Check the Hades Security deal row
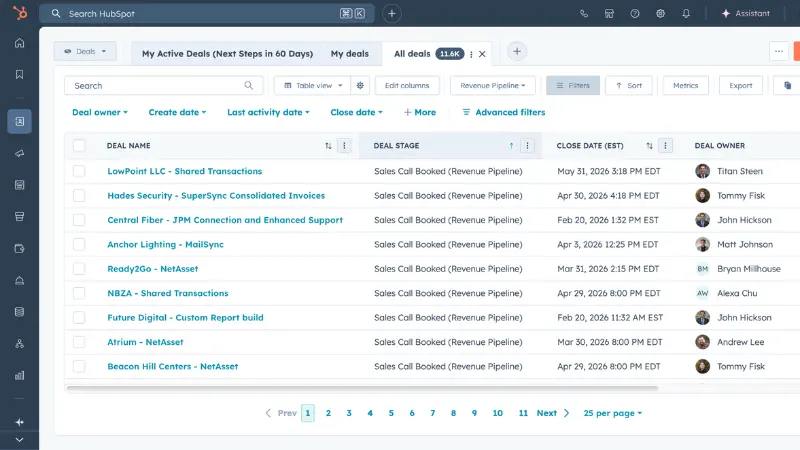Image resolution: width=800 pixels, height=450 pixels. [79, 195]
